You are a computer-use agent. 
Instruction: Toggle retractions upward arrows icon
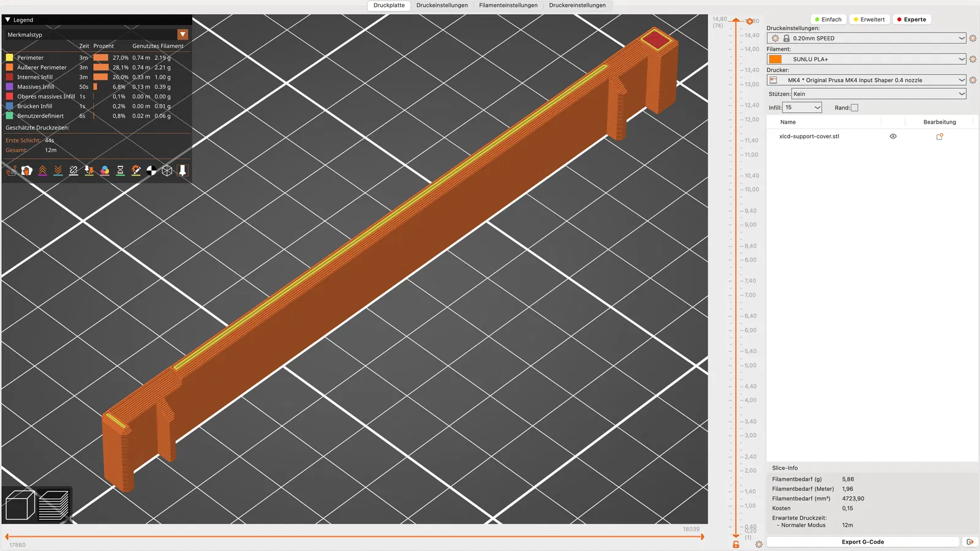pos(42,171)
